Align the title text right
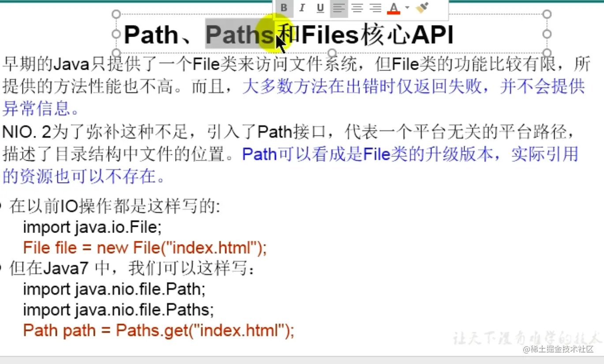The height and width of the screenshot is (364, 604). 375,8
